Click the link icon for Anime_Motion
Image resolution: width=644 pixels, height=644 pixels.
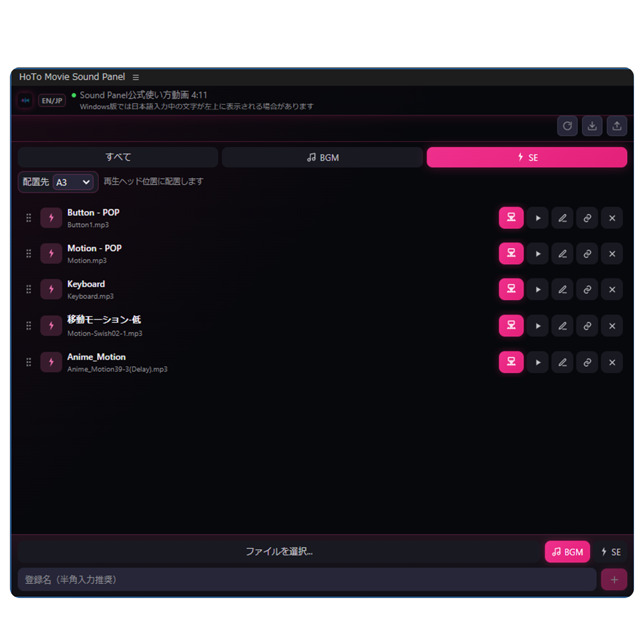click(x=587, y=362)
